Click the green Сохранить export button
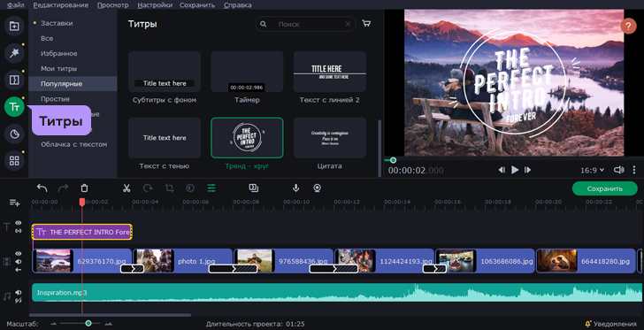The height and width of the screenshot is (330, 644). 604,188
